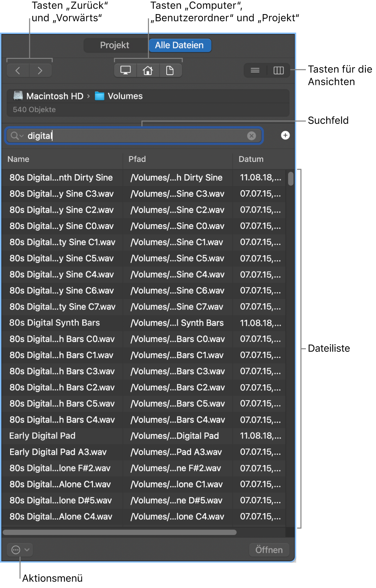Select 80s Digital...h Bars C3.wav

coord(144,371)
